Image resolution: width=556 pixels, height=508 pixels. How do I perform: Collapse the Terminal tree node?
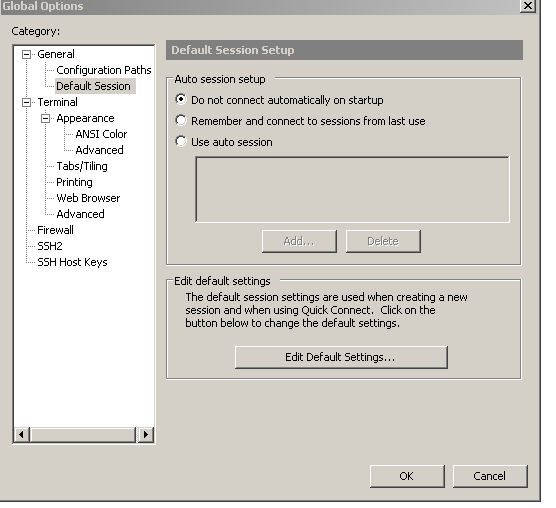tap(26, 102)
